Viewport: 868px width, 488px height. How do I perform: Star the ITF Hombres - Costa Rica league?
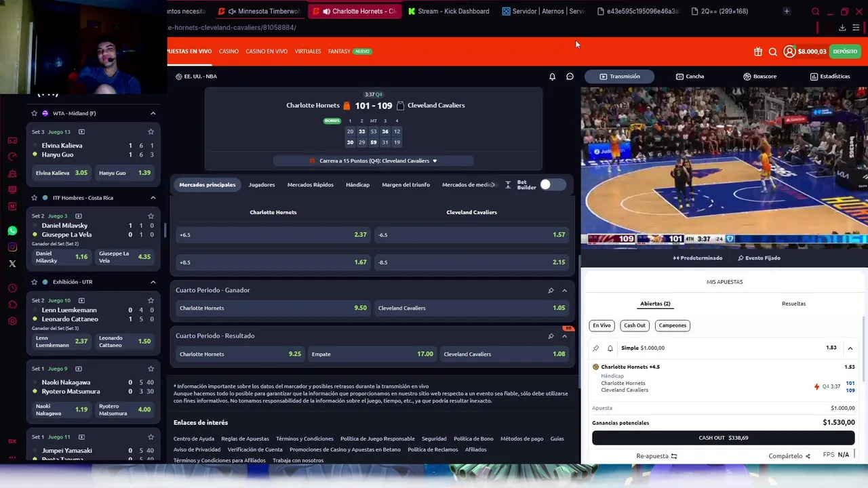(x=35, y=198)
